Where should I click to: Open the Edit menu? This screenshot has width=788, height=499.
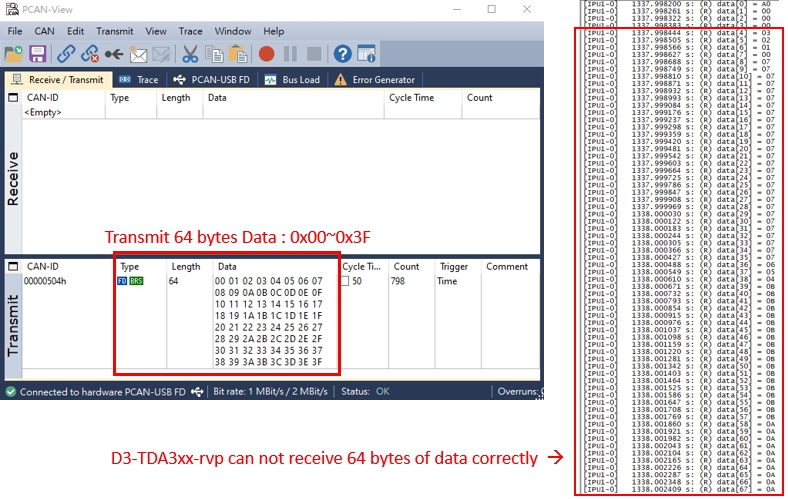(x=75, y=31)
